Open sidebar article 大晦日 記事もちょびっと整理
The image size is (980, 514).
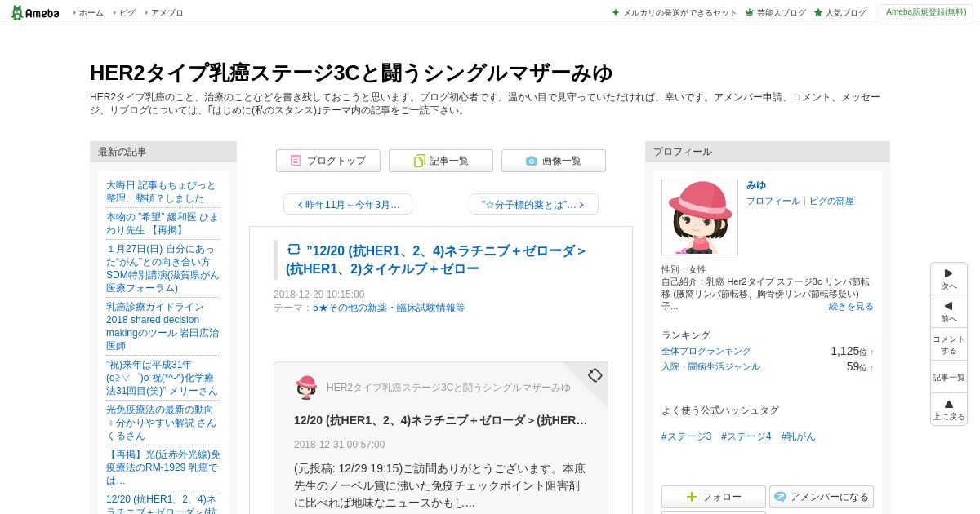click(162, 192)
